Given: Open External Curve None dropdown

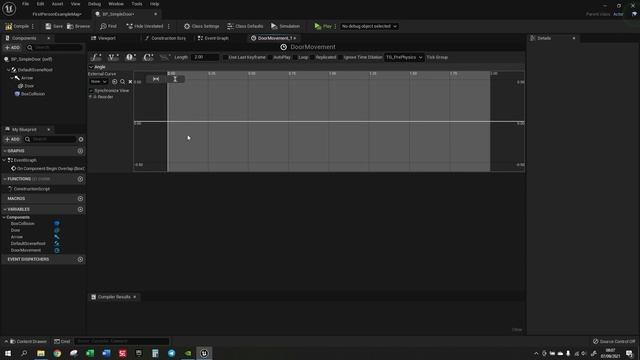Looking at the screenshot, I should 98,82.
